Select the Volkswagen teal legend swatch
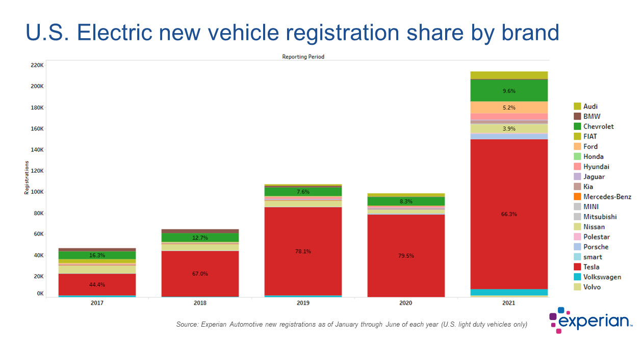 tap(577, 277)
